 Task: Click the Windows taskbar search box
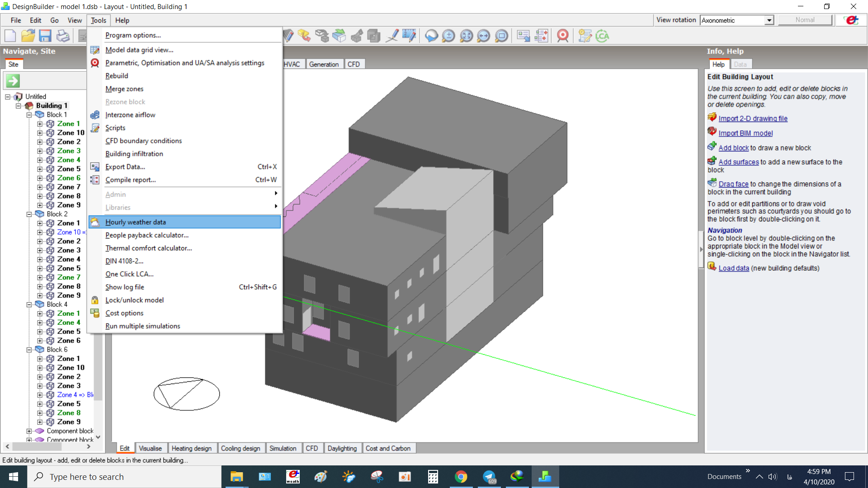tap(124, 477)
